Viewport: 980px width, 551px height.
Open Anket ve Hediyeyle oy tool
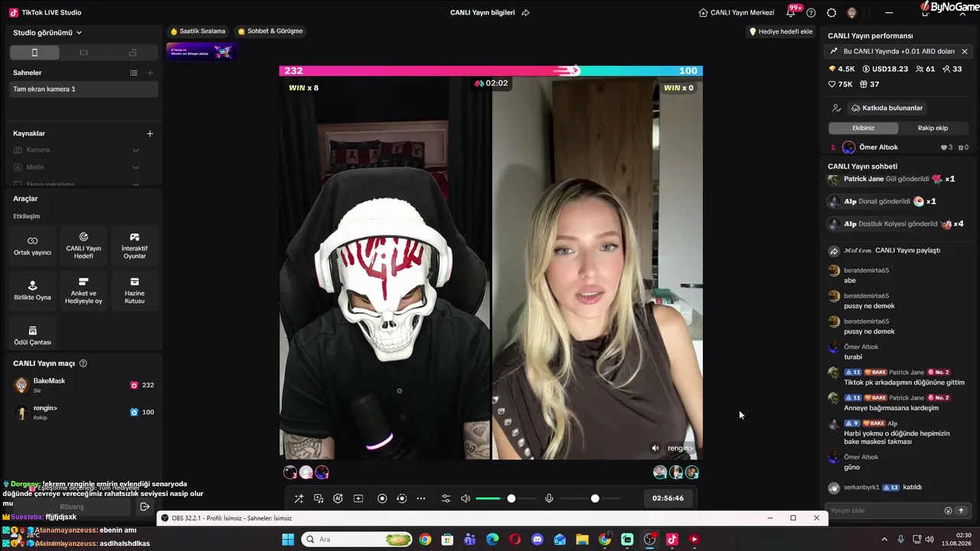coord(83,290)
